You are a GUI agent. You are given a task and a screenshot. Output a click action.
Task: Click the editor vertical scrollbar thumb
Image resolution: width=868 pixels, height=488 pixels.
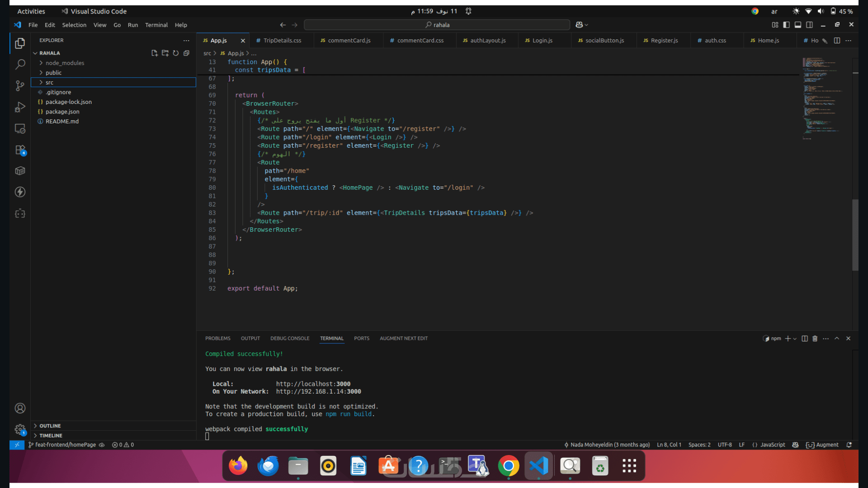855,235
